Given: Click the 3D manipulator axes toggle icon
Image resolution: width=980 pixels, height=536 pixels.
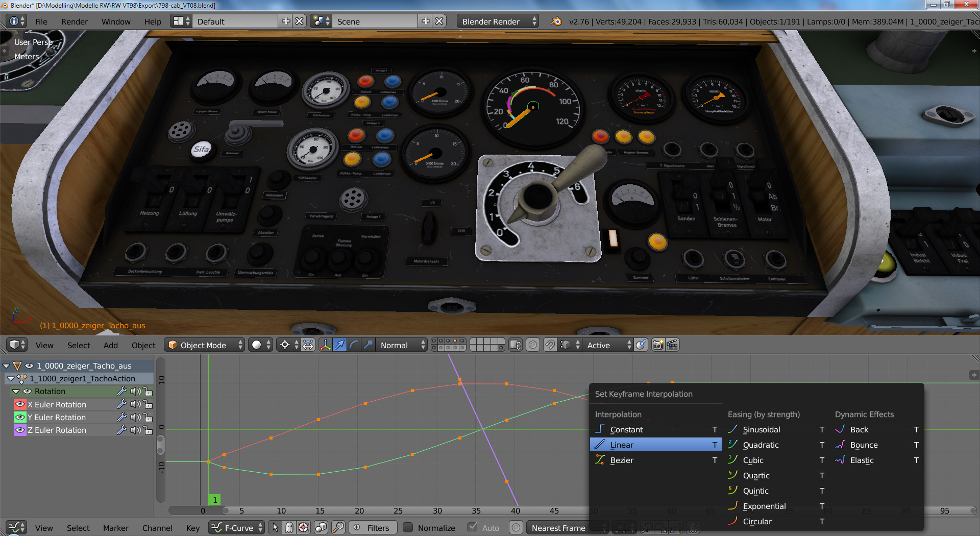Looking at the screenshot, I should 325,345.
